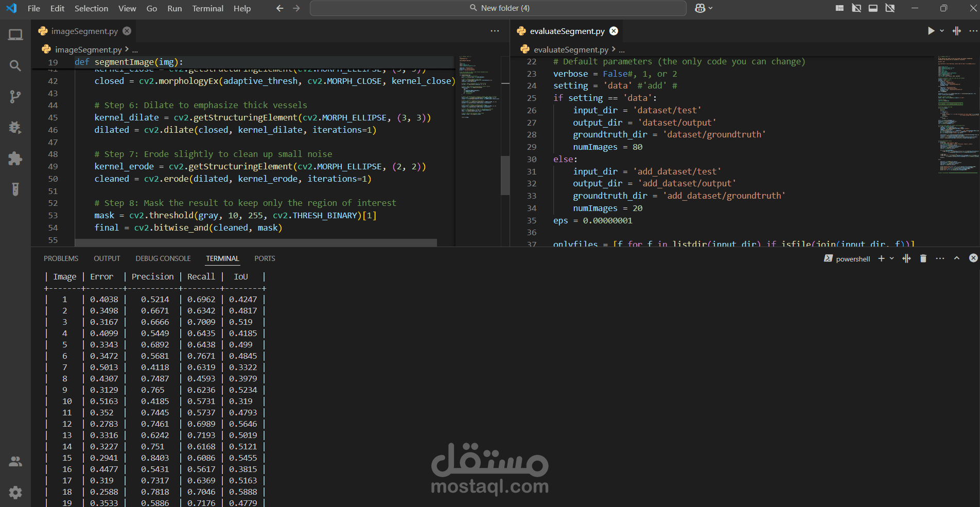Click the evaluateSegment.py editor minimap

pos(958,114)
